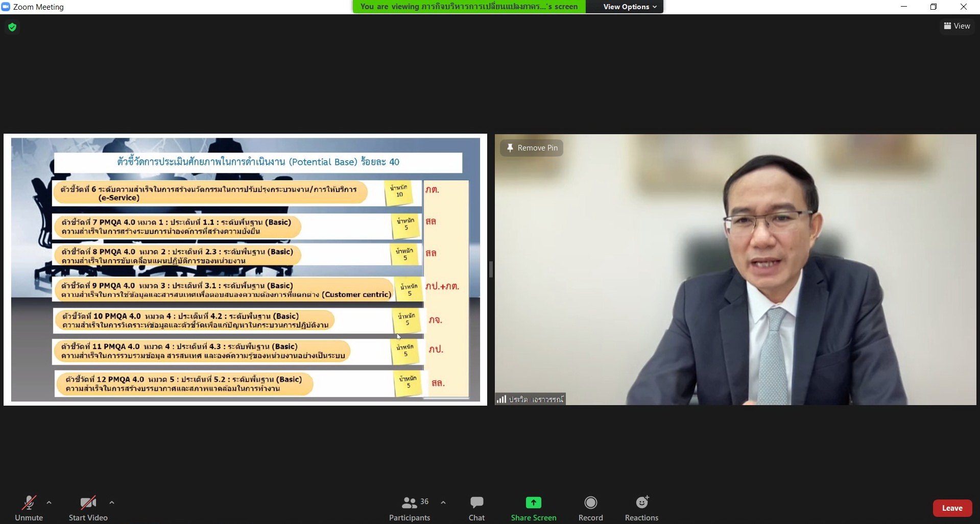This screenshot has width=980, height=524.
Task: Click indicator 12 PMQA 4.0 row
Action: [184, 384]
